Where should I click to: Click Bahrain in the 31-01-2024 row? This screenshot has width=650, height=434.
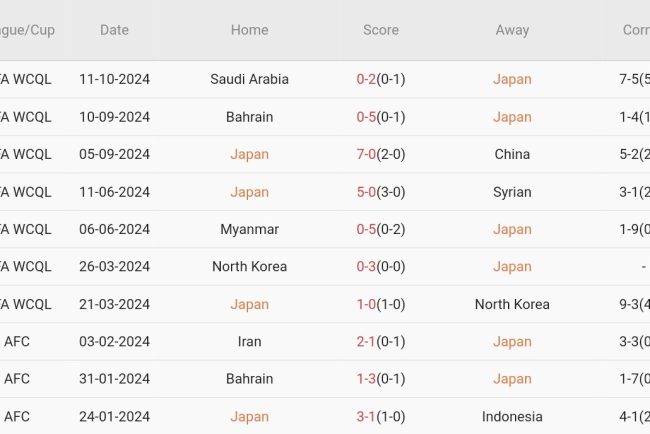pyautogui.click(x=249, y=379)
